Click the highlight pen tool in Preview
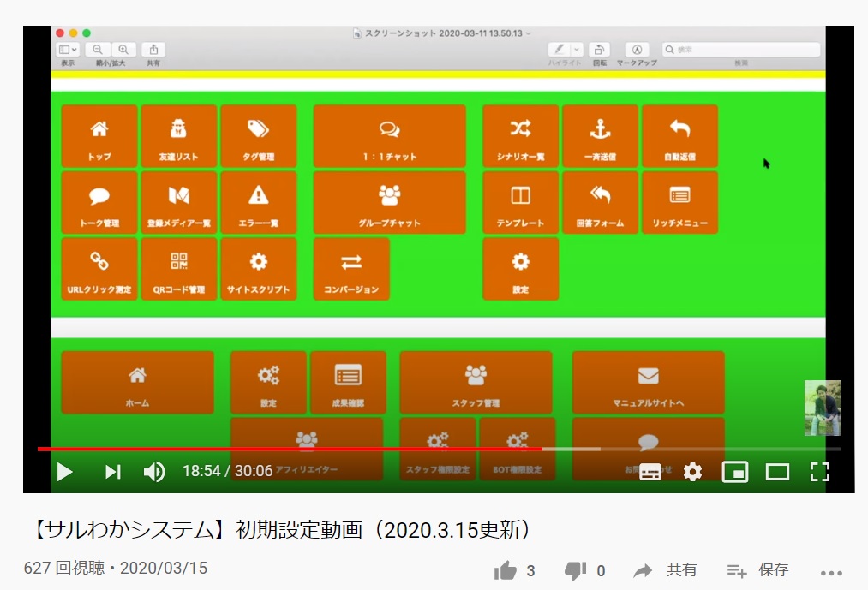868x590 pixels. (560, 50)
